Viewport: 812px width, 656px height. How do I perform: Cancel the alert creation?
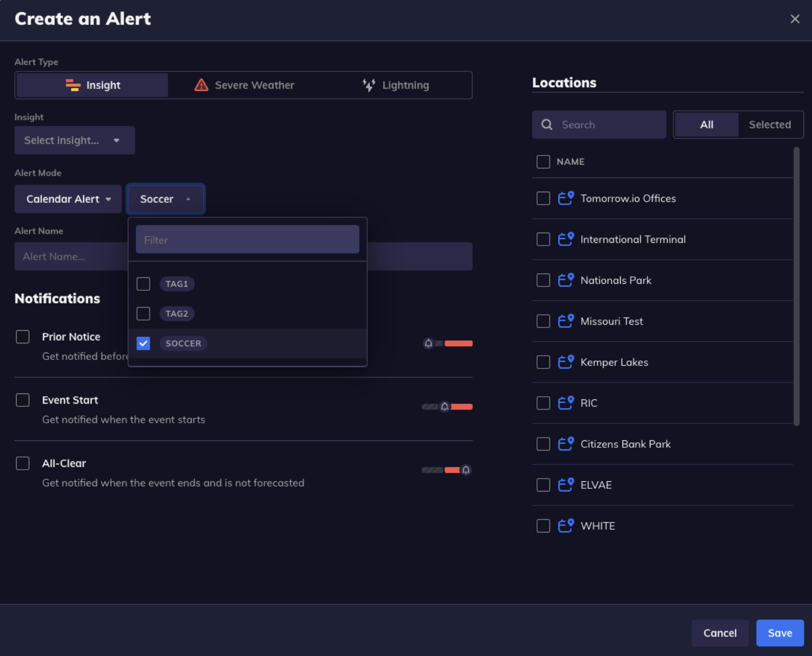click(x=719, y=633)
